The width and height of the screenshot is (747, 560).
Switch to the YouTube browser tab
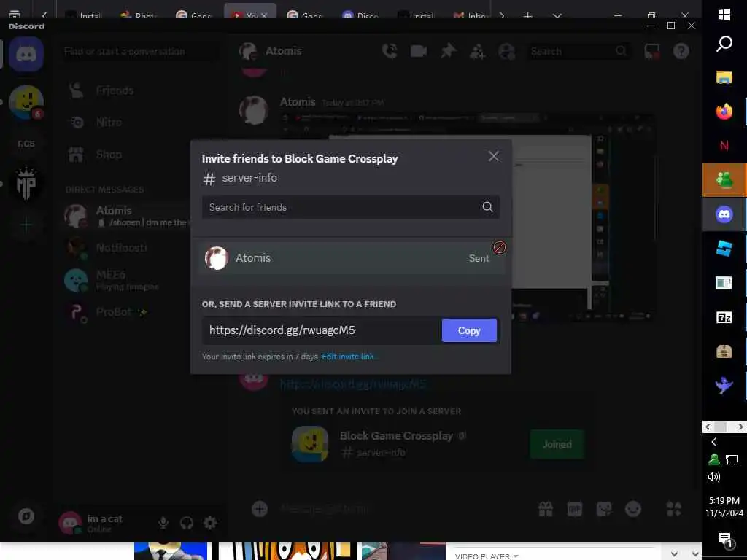point(250,12)
